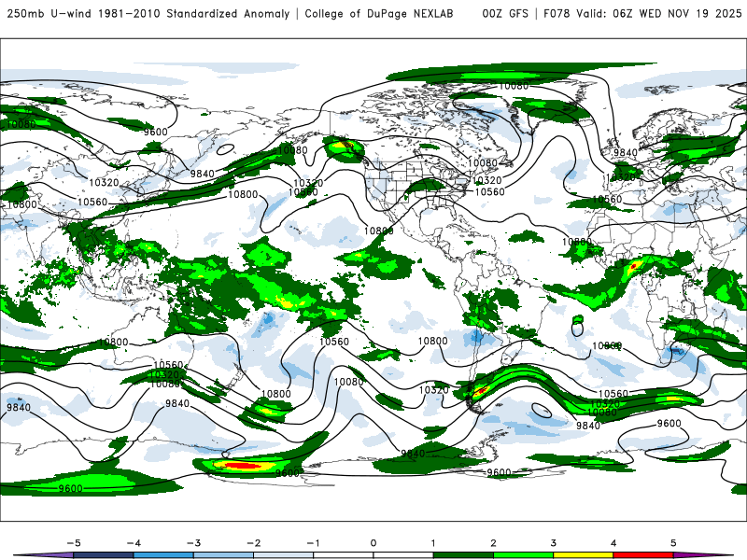This screenshot has width=747, height=560.
Task: Click the '5' tick label on the colorbar
Action: coord(673,543)
